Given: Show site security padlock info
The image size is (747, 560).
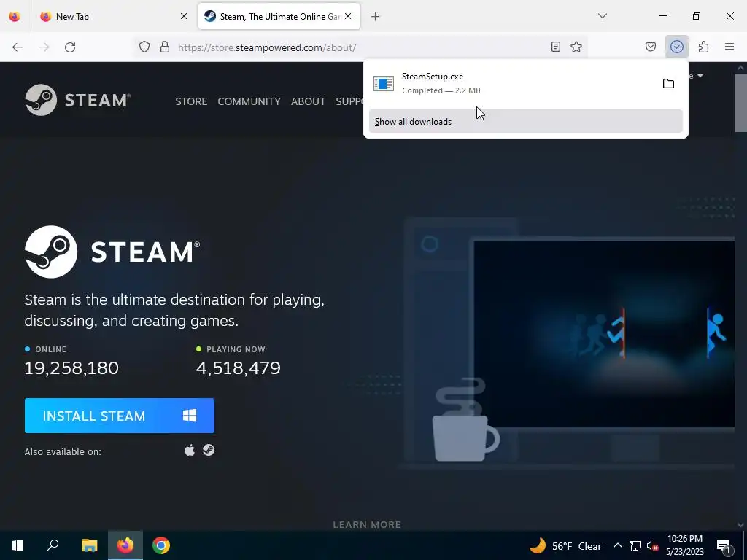Looking at the screenshot, I should tap(165, 47).
